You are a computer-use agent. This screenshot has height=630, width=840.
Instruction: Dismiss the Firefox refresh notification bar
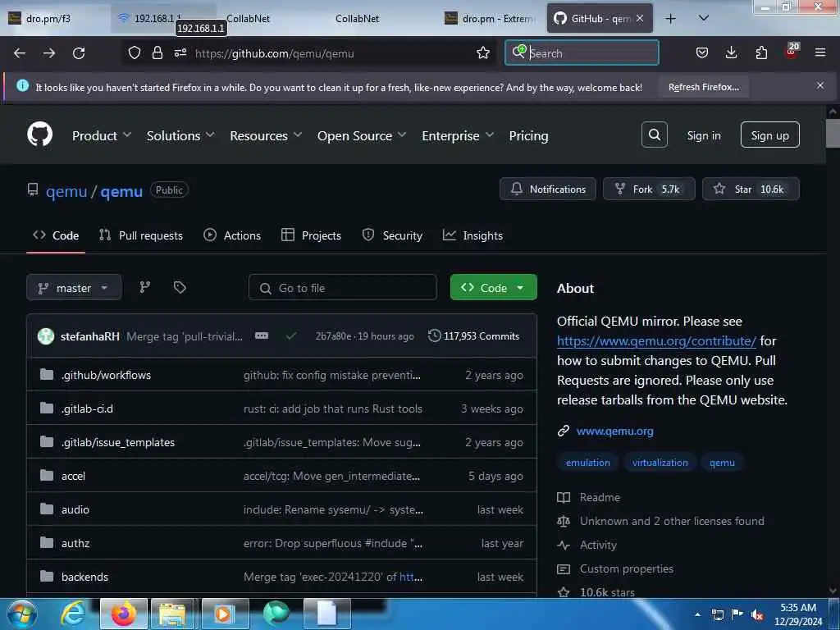[820, 85]
